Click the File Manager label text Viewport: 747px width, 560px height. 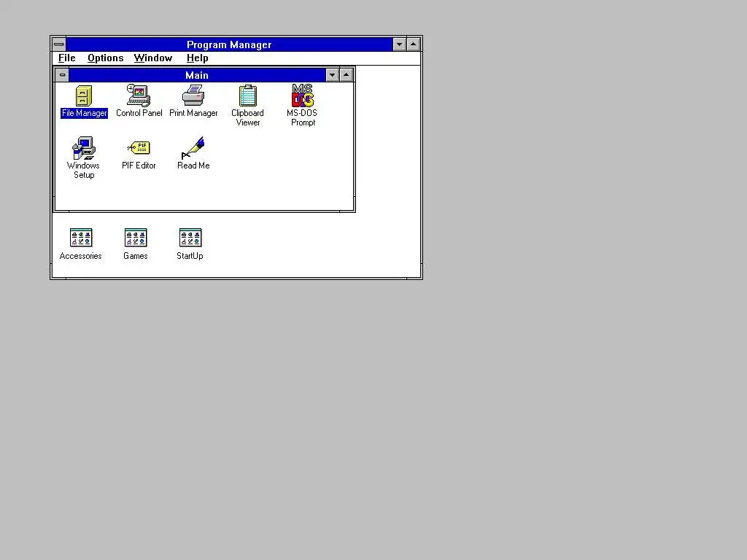click(85, 113)
